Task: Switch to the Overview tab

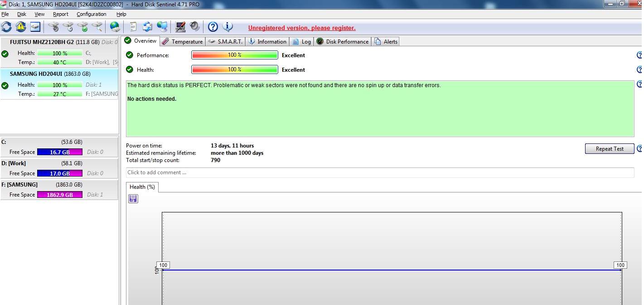Action: (x=141, y=41)
